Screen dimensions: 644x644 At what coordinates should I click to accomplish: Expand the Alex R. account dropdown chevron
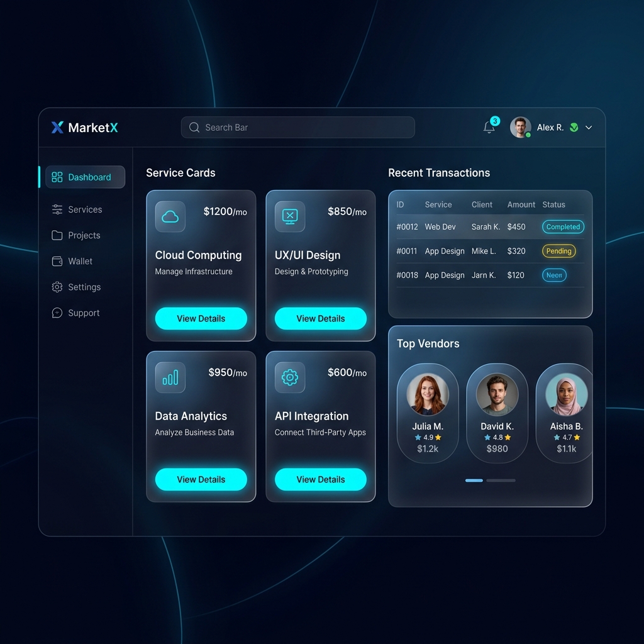pyautogui.click(x=589, y=128)
